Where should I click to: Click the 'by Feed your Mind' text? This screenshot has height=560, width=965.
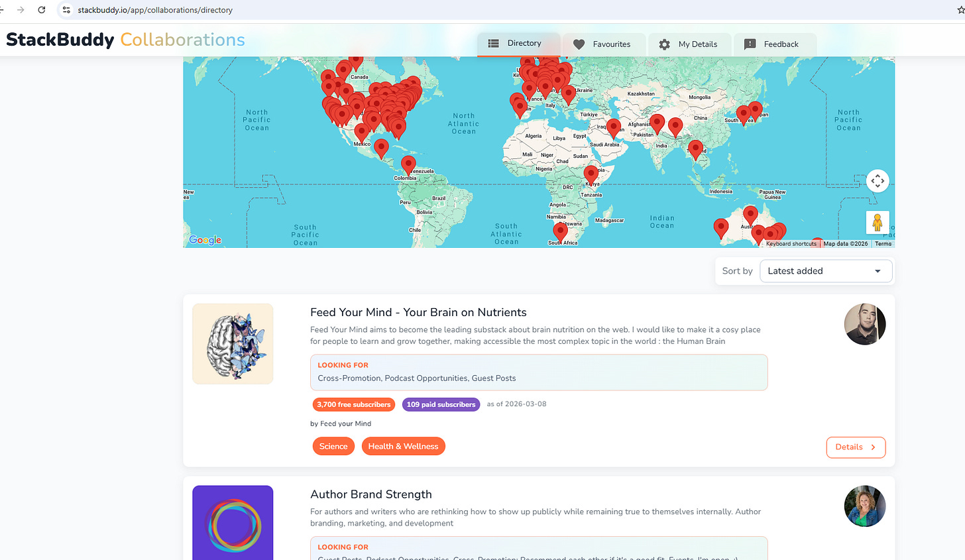pos(341,423)
